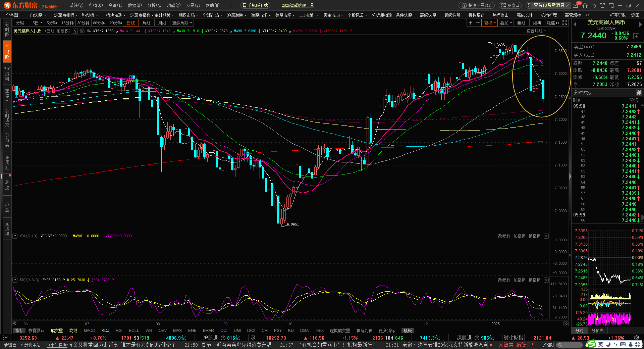Expand 沪深京排行 dropdown menu
644x349 pixels.
(65, 15)
